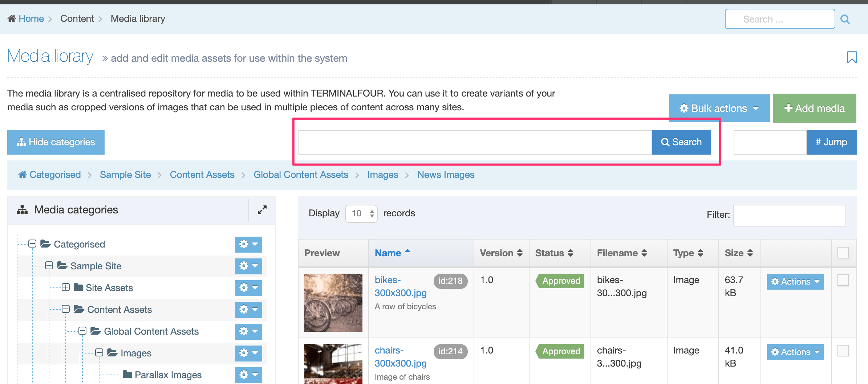Tick the select-all checkbox in table header

click(843, 253)
